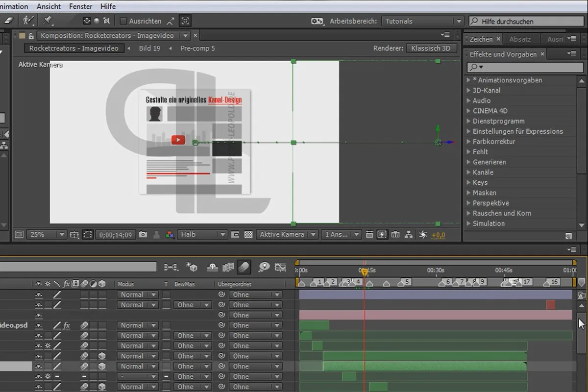
Task: Select the Roto Brush tool
Action: (x=28, y=21)
